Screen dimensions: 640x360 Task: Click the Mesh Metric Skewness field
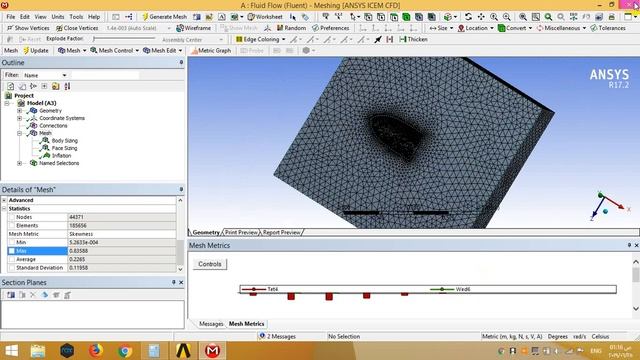[122, 234]
